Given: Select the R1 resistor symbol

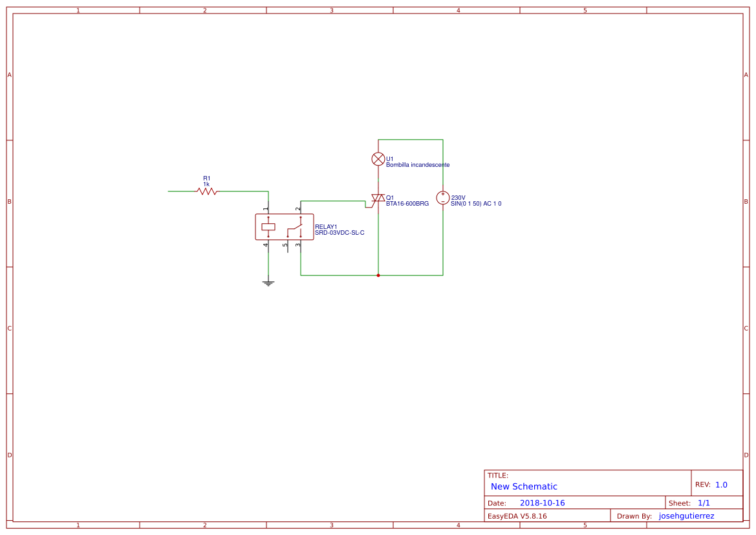Looking at the screenshot, I should pos(207,190).
